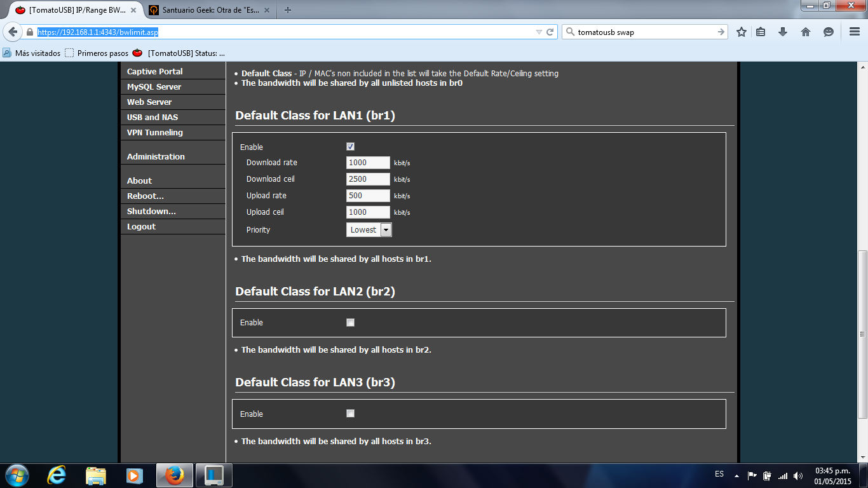This screenshot has height=488, width=868.
Task: Switch to the Santuario Geek tab
Action: [202, 10]
